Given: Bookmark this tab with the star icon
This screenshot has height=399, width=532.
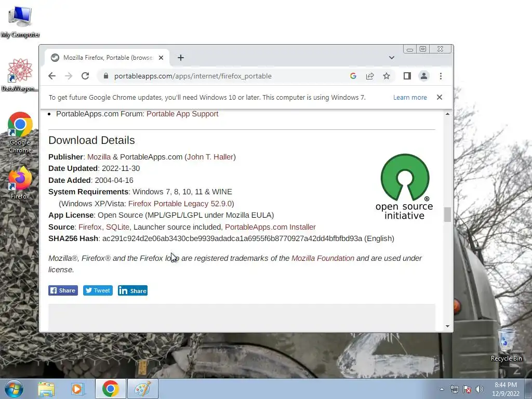Looking at the screenshot, I should pyautogui.click(x=387, y=76).
